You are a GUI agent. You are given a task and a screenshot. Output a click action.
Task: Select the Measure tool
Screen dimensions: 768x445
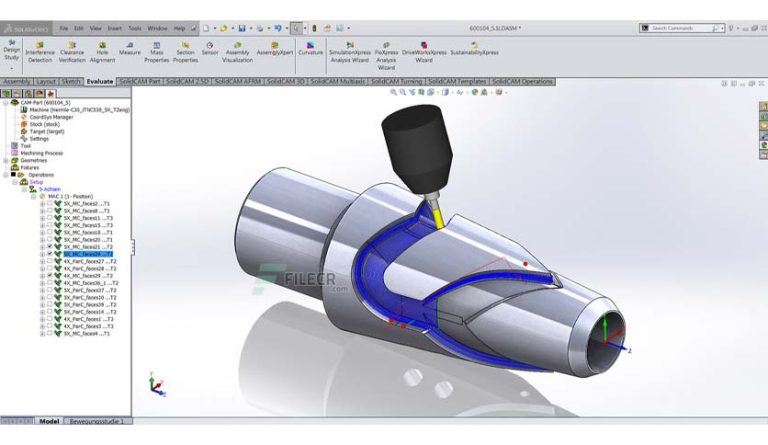click(x=129, y=48)
